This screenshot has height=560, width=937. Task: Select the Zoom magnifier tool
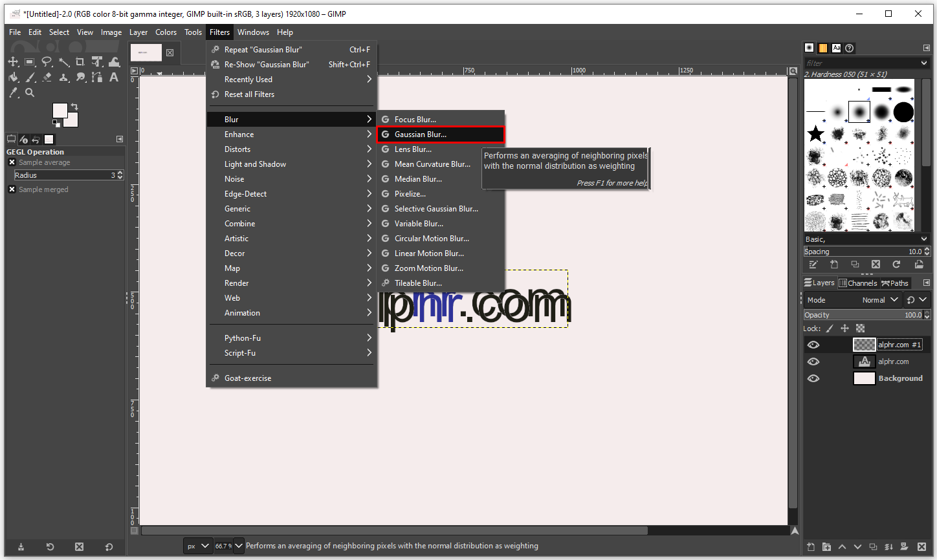point(30,93)
